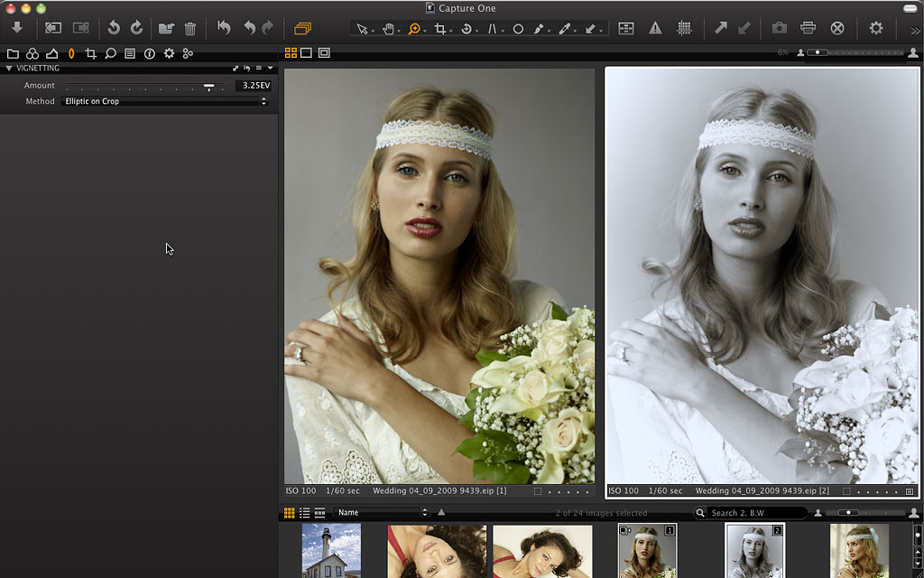Click the Import images arrow icon

(16, 28)
